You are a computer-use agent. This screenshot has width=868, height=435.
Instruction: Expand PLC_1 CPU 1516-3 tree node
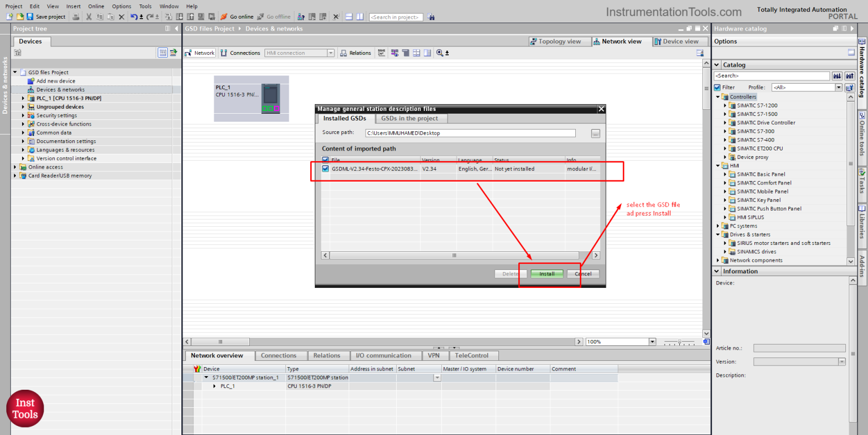point(23,98)
